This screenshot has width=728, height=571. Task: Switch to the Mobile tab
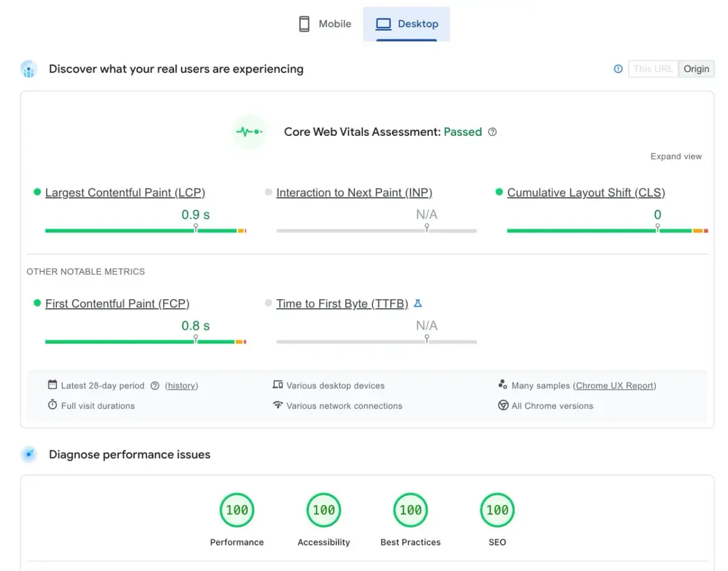(325, 24)
